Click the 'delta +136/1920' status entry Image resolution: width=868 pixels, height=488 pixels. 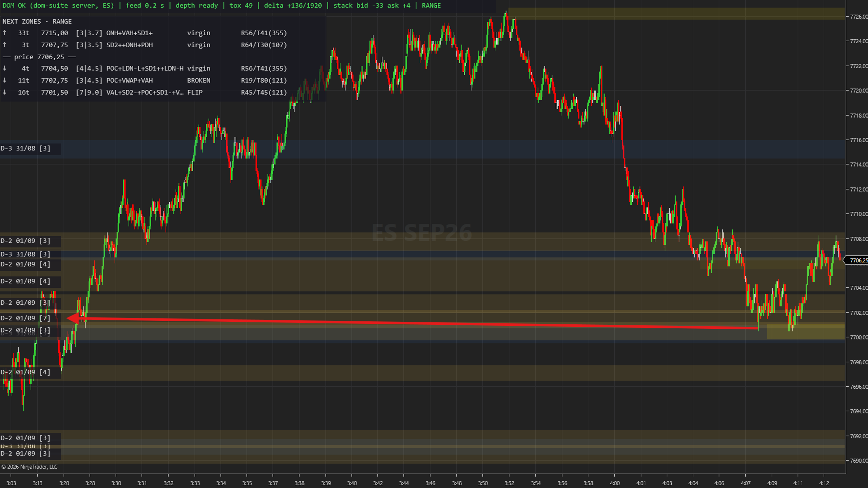293,5
